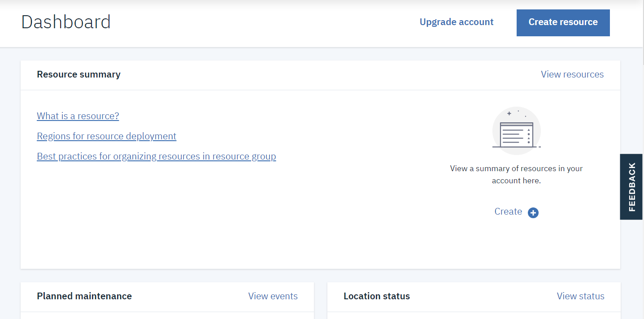Image resolution: width=644 pixels, height=319 pixels.
Task: Select the Resource summary heading
Action: click(78, 74)
